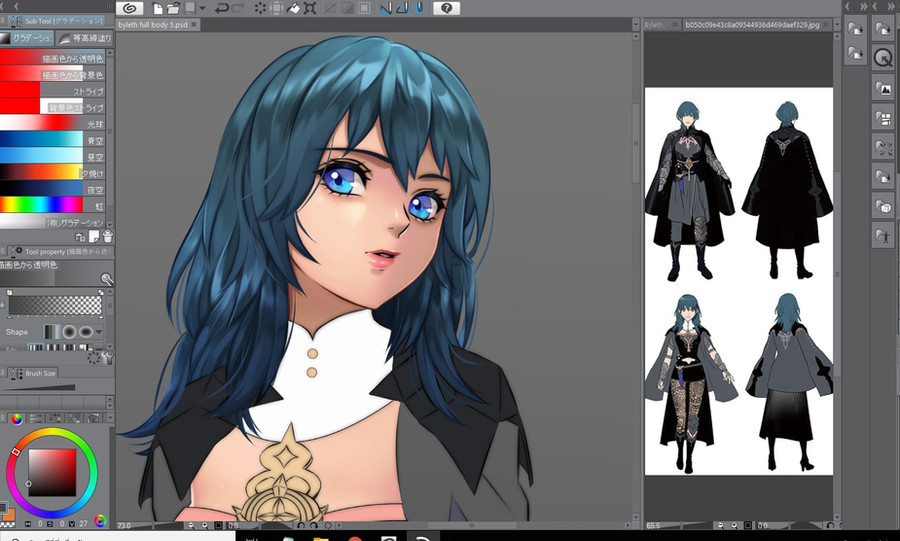Switch color wheel mode icon
The image size is (900, 541).
click(x=100, y=521)
